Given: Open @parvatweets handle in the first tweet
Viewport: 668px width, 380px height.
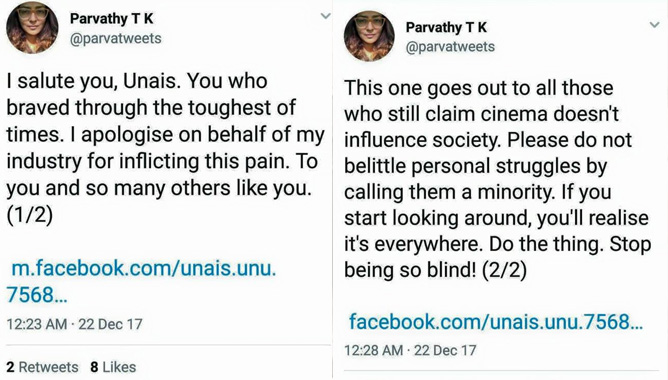Looking at the screenshot, I should pyautogui.click(x=115, y=38).
